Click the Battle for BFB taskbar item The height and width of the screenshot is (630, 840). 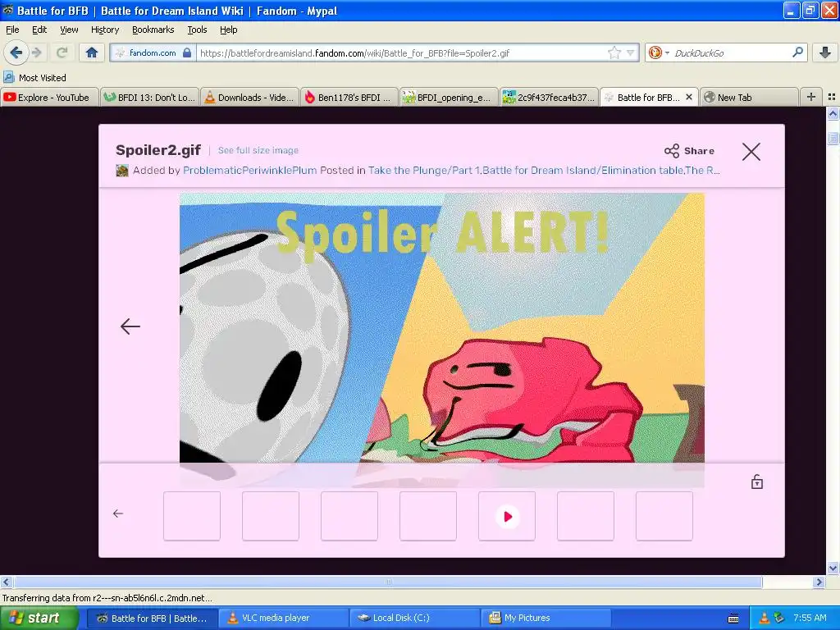[153, 618]
